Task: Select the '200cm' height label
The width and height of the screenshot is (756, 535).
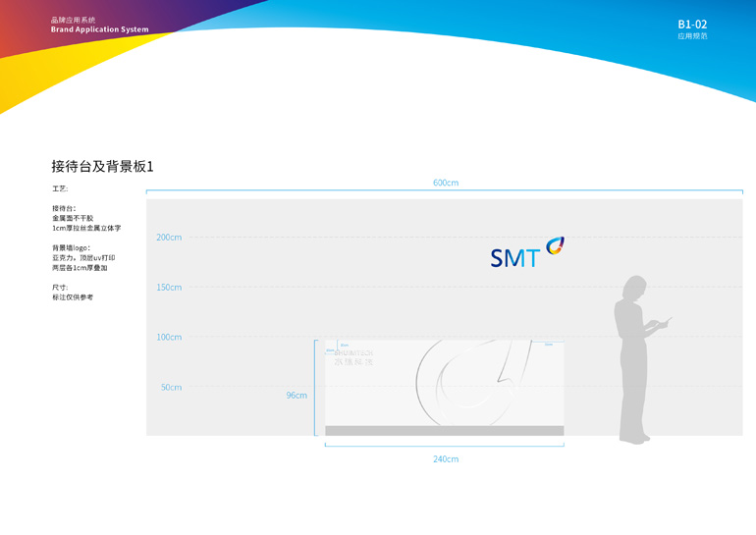Action: 169,238
